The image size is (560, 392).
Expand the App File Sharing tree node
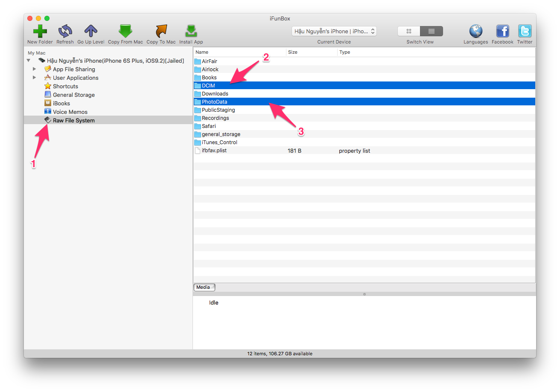(35, 69)
